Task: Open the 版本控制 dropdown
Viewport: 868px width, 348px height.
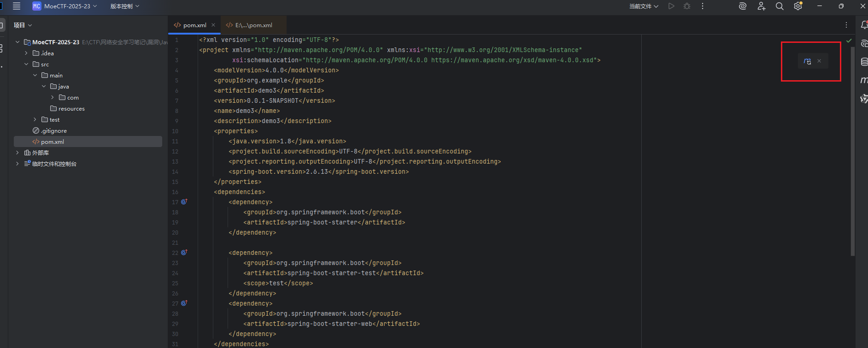Action: (124, 6)
